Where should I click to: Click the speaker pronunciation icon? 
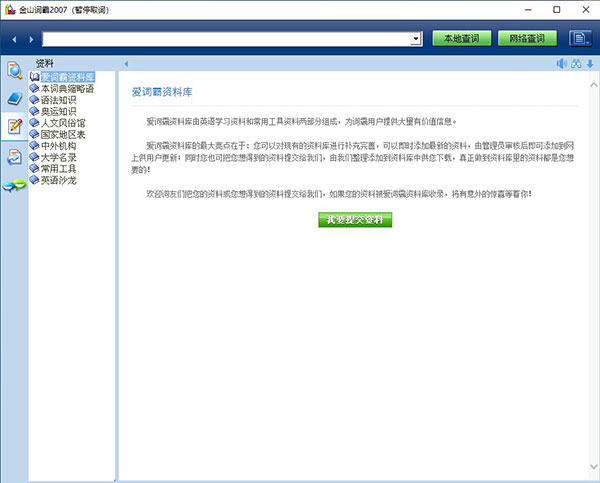coord(561,64)
